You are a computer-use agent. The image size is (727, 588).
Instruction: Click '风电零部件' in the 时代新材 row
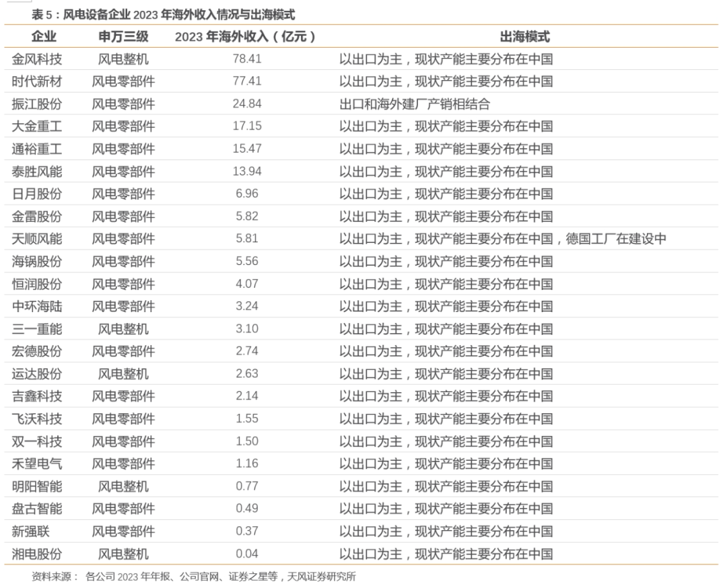tap(123, 81)
